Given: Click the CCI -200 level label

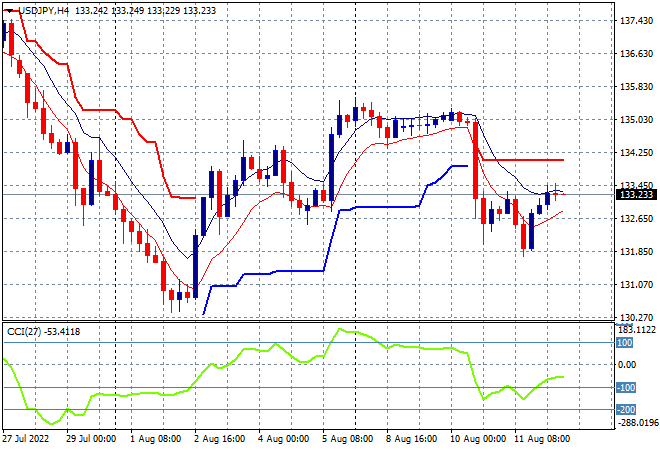Looking at the screenshot, I should coord(626,409).
